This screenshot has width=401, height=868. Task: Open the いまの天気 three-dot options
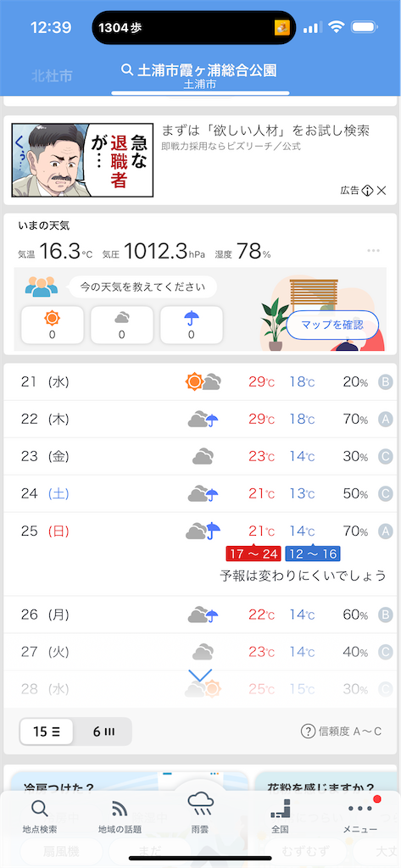tap(373, 251)
